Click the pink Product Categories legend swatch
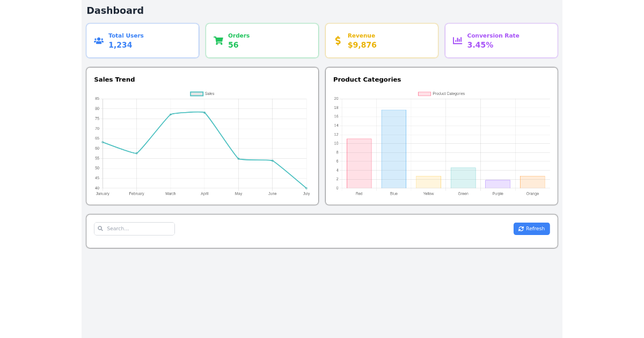The height and width of the screenshot is (338, 644). coord(424,93)
